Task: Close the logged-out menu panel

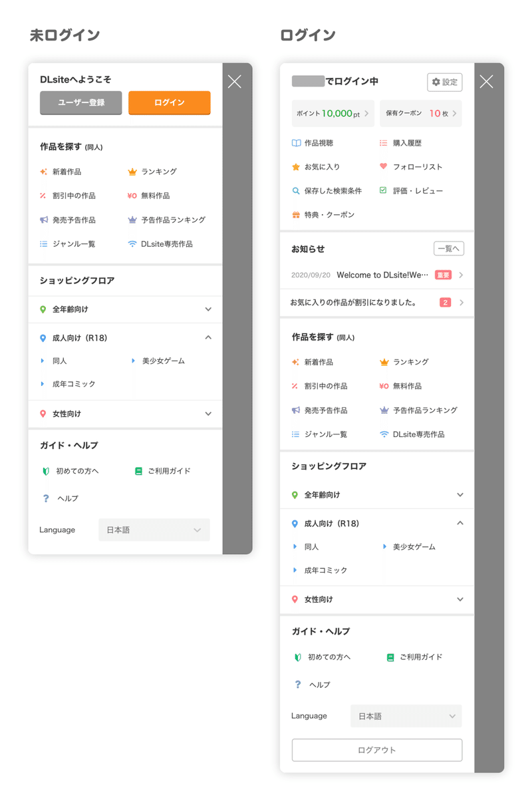Action: pyautogui.click(x=234, y=82)
